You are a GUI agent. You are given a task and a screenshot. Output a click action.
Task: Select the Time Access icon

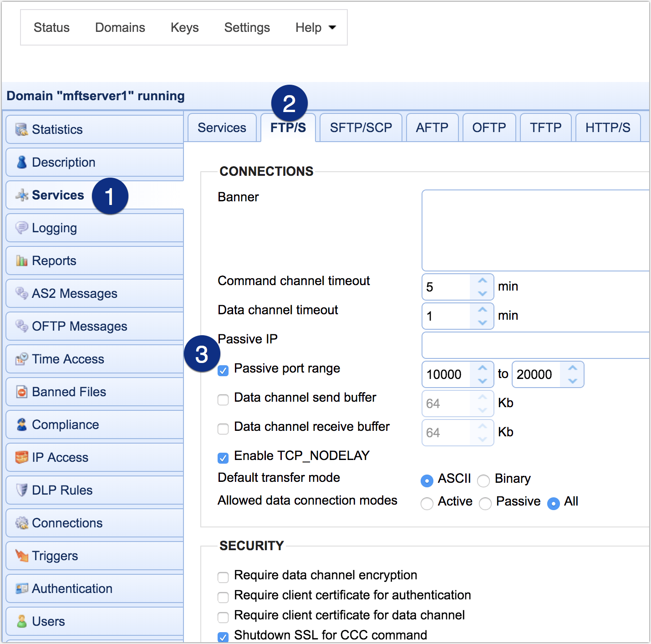(21, 359)
